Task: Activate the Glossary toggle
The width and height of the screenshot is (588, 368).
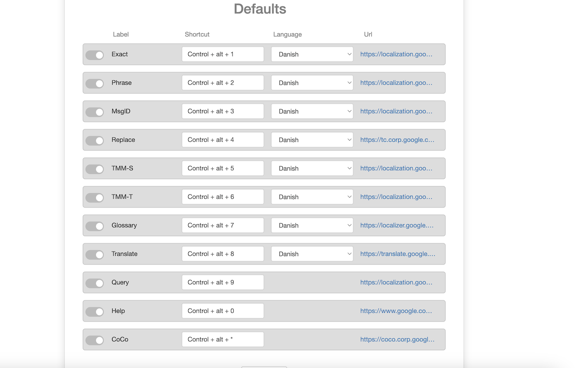Action: (x=95, y=226)
